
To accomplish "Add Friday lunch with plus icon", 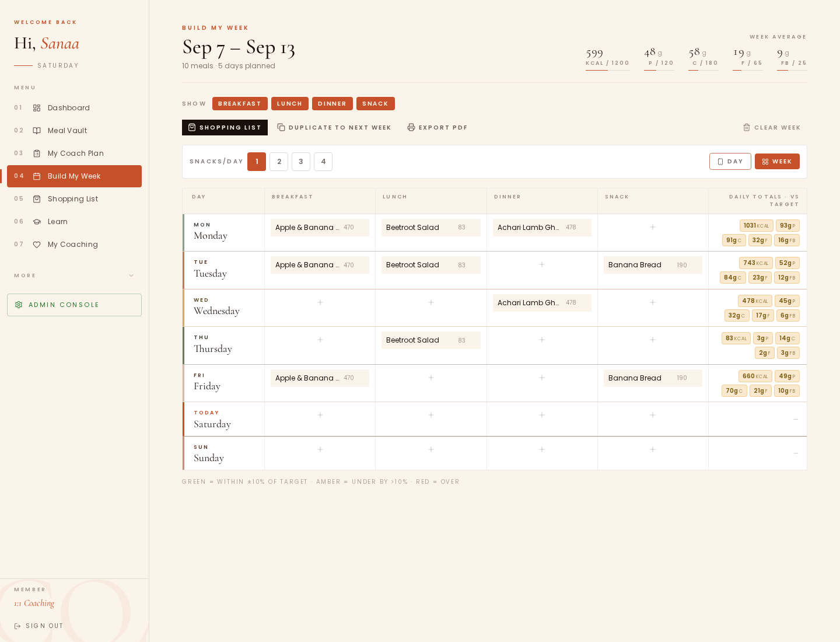I will (x=431, y=378).
